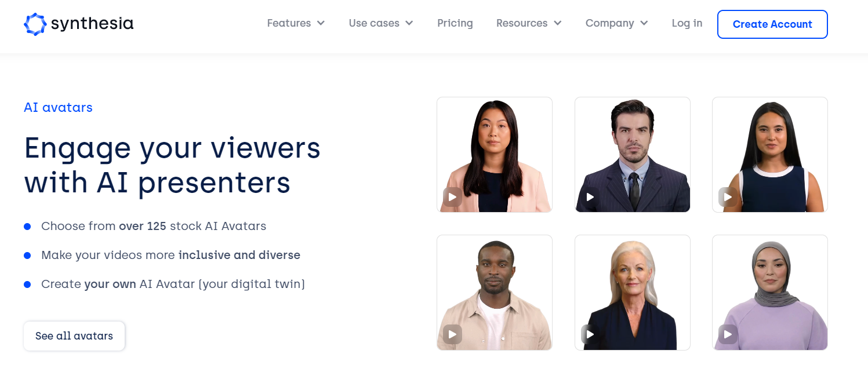
Task: Go to the Pricing page
Action: [455, 23]
